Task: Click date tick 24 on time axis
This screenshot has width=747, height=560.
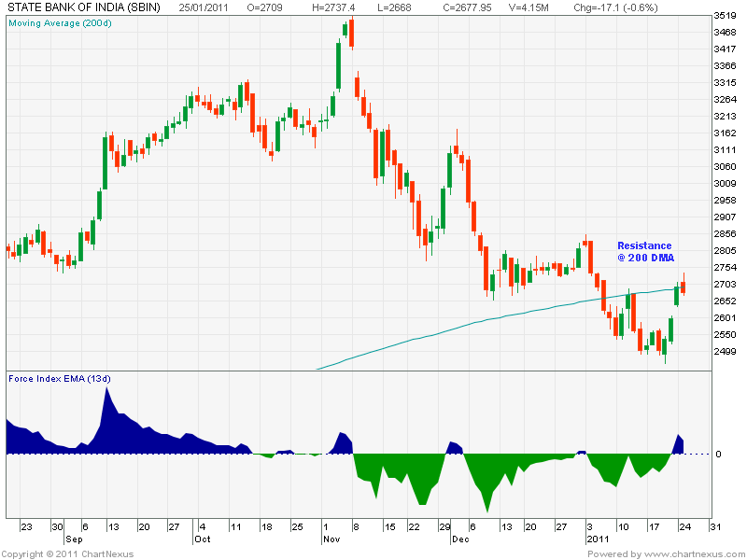Action: 684,526
